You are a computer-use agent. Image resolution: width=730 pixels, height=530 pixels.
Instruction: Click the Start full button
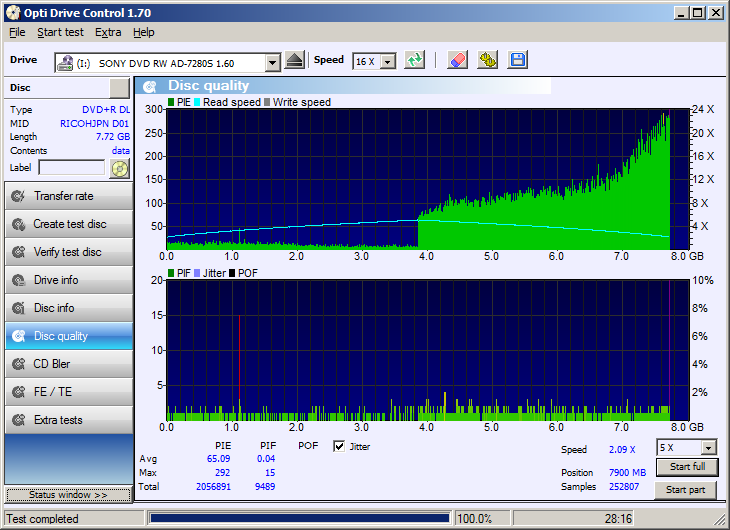(x=687, y=467)
